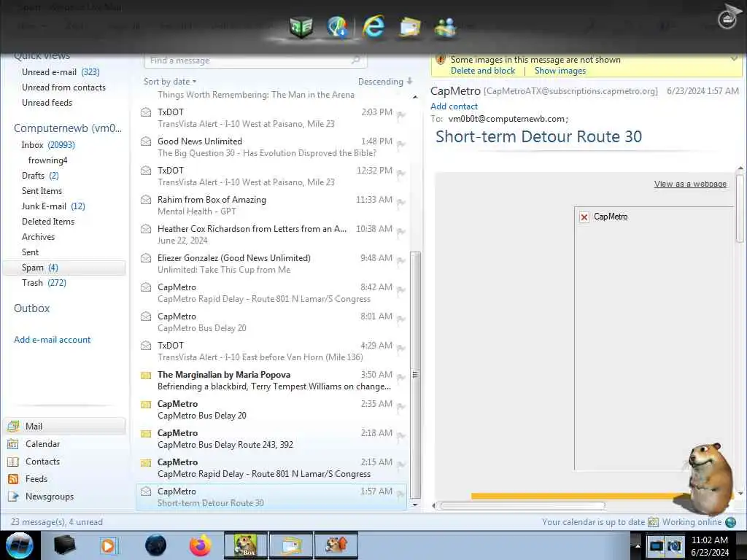The image size is (747, 560).
Task: Show Unread e-mail quick view
Action: tap(61, 72)
